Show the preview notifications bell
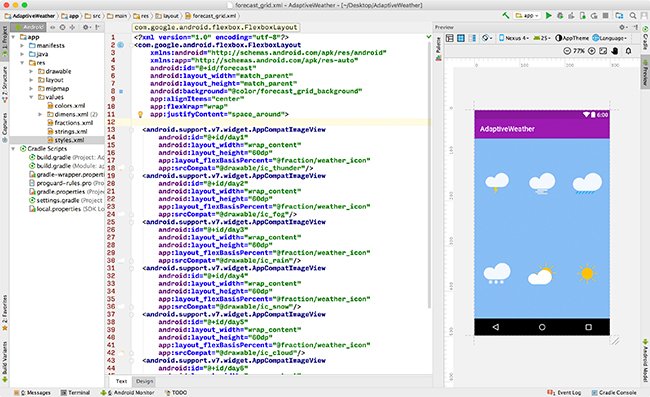Screen dimensions: 650x397 pos(628,51)
